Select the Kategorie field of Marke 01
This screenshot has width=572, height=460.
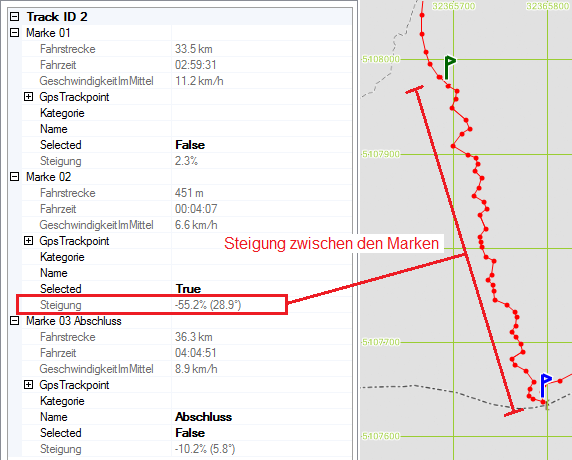(x=187, y=113)
